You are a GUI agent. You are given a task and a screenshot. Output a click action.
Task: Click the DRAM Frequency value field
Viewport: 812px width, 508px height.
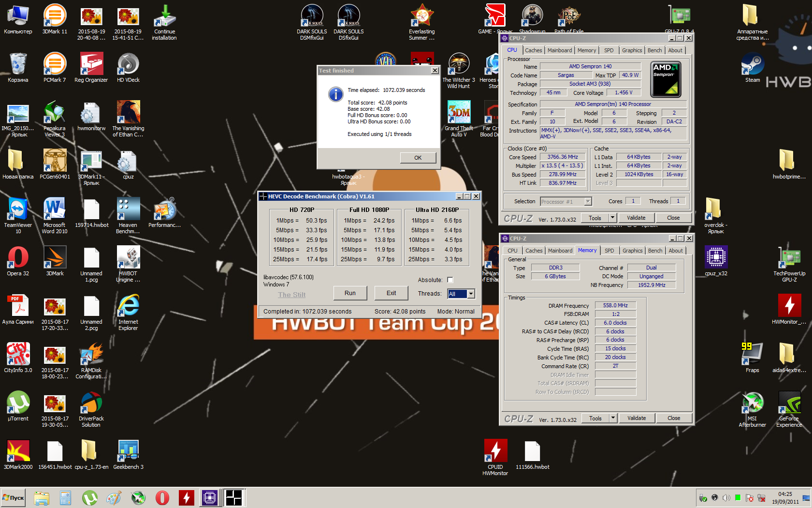(615, 305)
